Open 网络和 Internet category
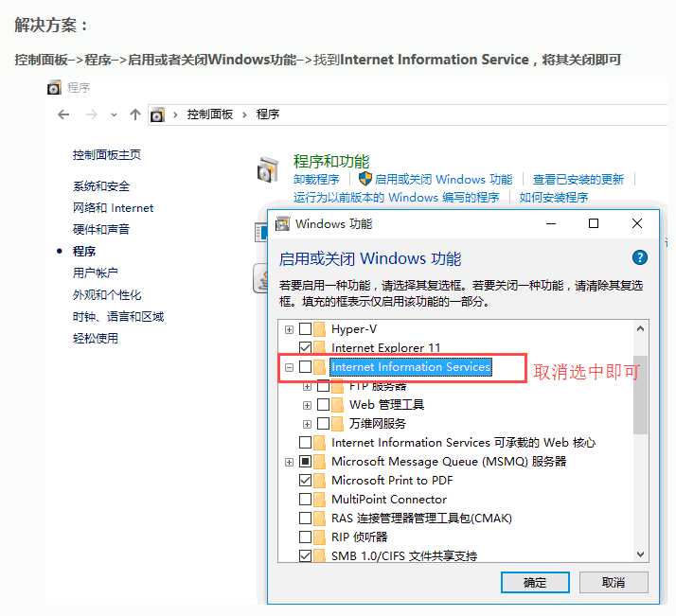Image resolution: width=676 pixels, height=616 pixels. [113, 207]
